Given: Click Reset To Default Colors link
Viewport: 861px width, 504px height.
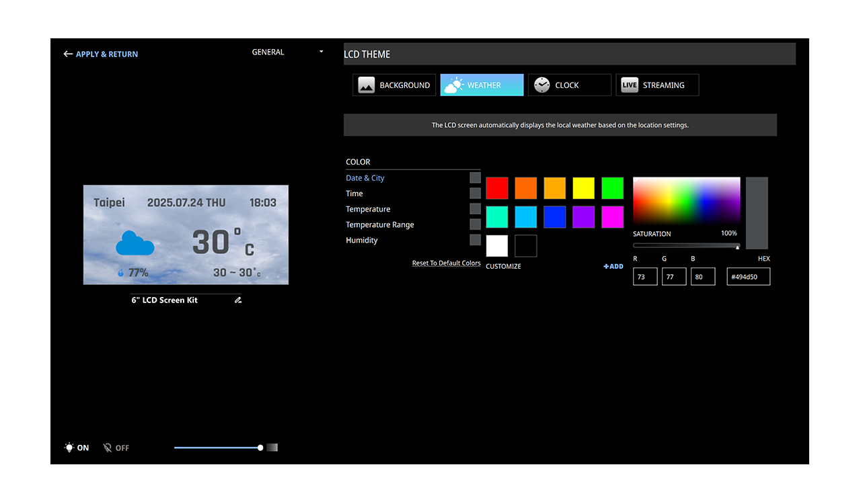Looking at the screenshot, I should point(446,263).
